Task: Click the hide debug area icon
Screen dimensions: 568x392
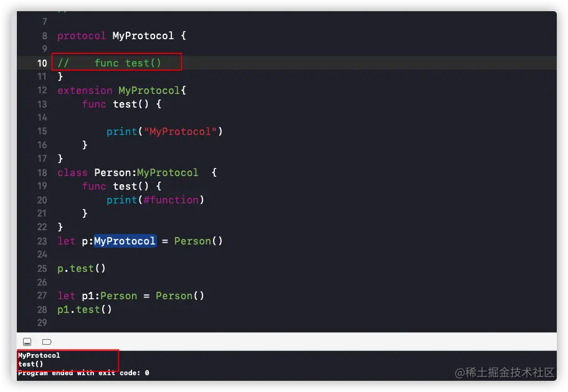Action: coord(27,342)
